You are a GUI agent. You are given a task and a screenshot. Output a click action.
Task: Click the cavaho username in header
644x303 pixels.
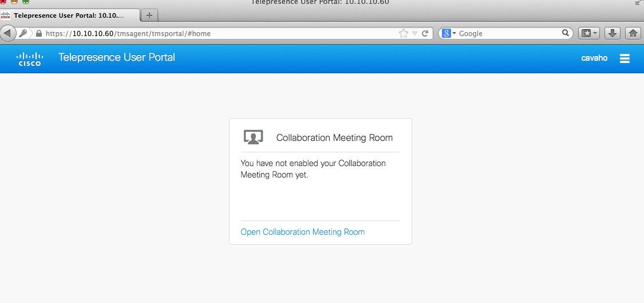(x=594, y=58)
